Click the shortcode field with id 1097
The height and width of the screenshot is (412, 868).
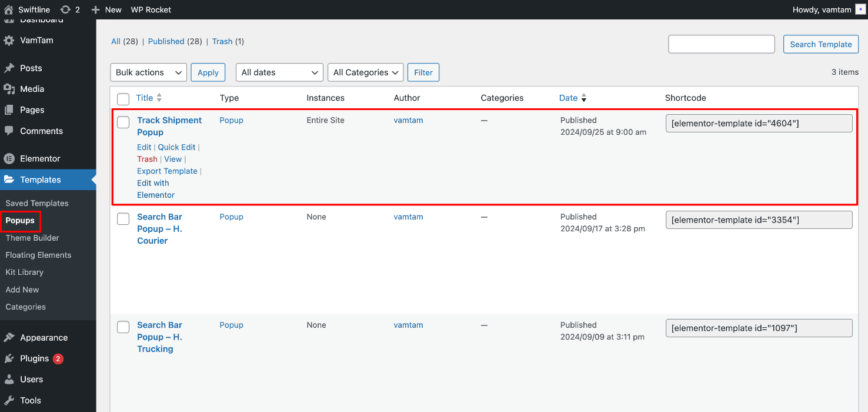[x=759, y=328]
